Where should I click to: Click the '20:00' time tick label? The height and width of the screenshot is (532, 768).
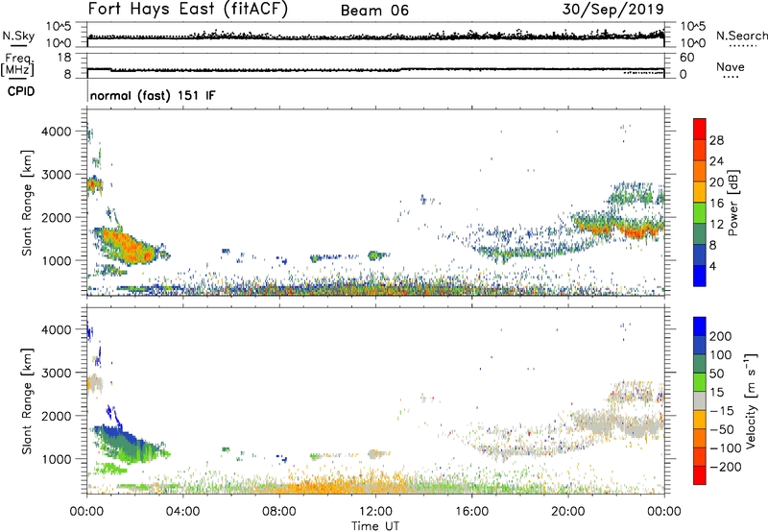tap(567, 511)
